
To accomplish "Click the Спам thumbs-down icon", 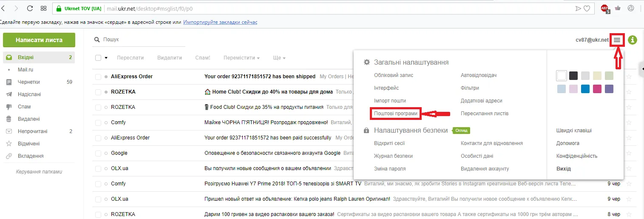I will click(x=9, y=107).
